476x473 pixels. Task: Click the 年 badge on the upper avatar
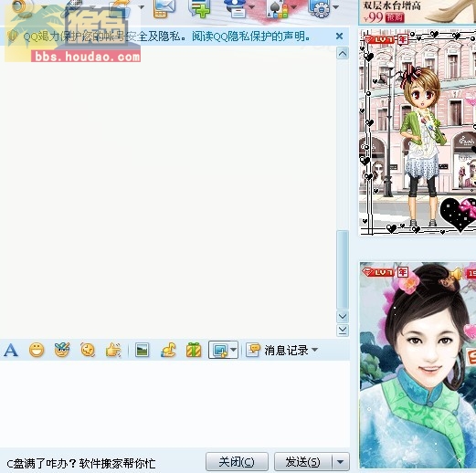point(403,39)
